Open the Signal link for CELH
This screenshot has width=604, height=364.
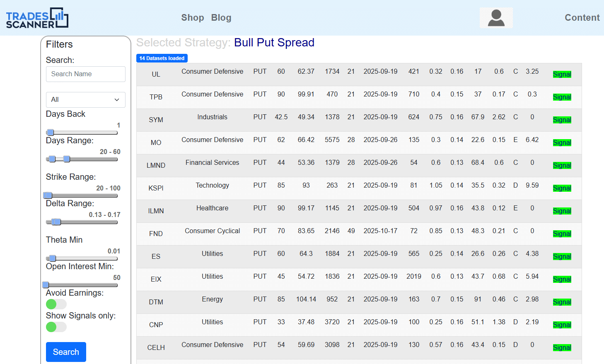(x=562, y=348)
